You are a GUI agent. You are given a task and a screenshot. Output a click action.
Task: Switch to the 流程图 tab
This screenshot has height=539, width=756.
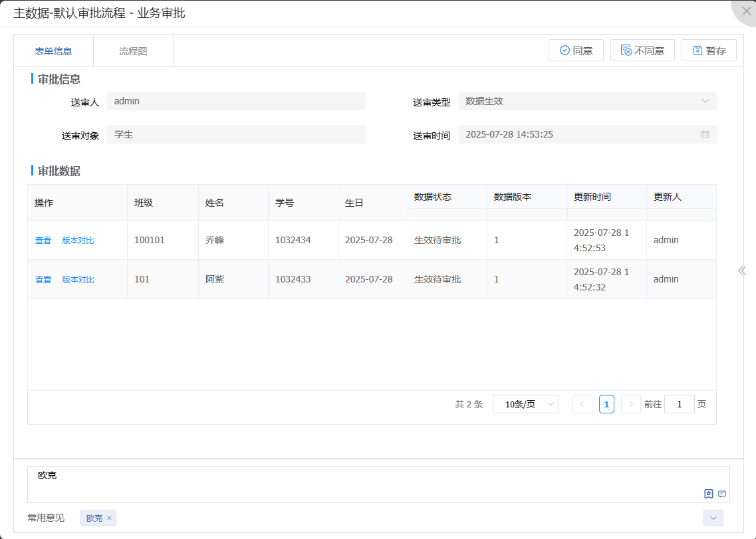coord(133,51)
